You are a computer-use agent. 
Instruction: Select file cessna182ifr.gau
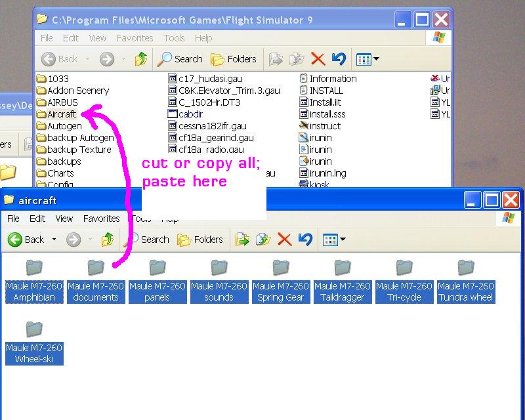pos(207,126)
